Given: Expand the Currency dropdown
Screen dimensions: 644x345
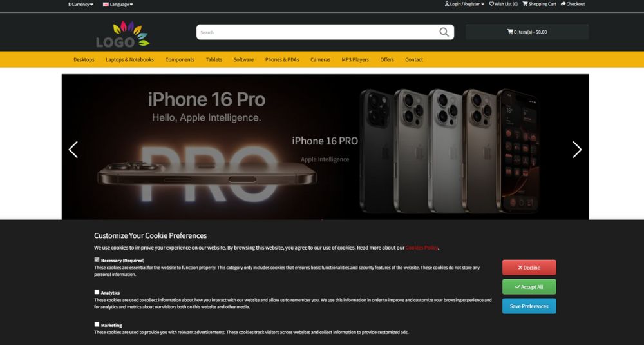Looking at the screenshot, I should pos(81,5).
